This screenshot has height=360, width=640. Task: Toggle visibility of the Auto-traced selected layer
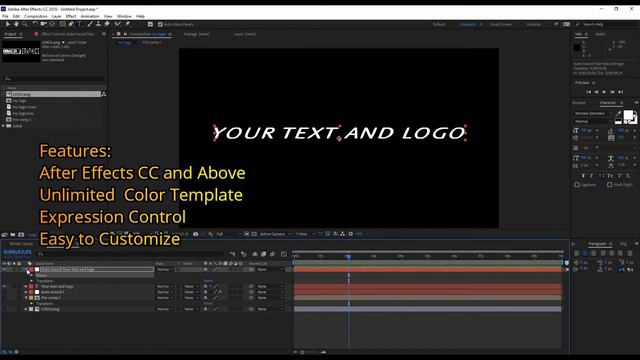[x=4, y=269]
